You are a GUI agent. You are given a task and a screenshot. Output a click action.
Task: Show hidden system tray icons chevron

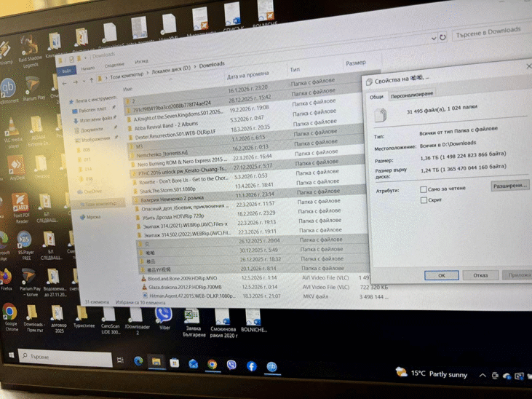pyautogui.click(x=482, y=375)
